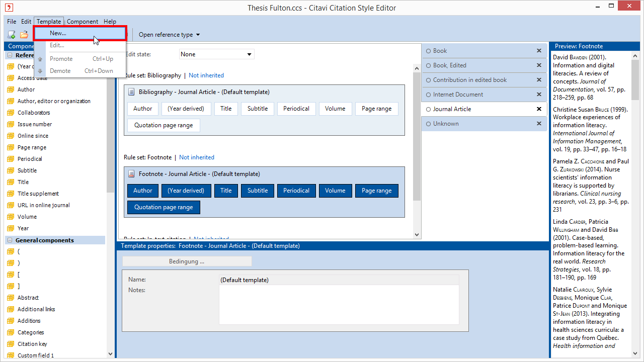Click the template Notes text area
This screenshot has height=362, width=644.
339,305
